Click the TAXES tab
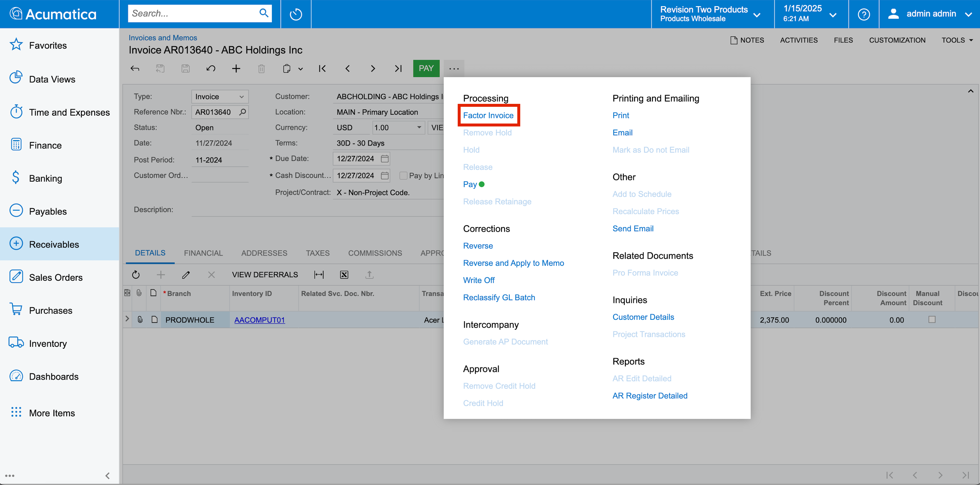Viewport: 980px width, 485px height. (x=317, y=253)
